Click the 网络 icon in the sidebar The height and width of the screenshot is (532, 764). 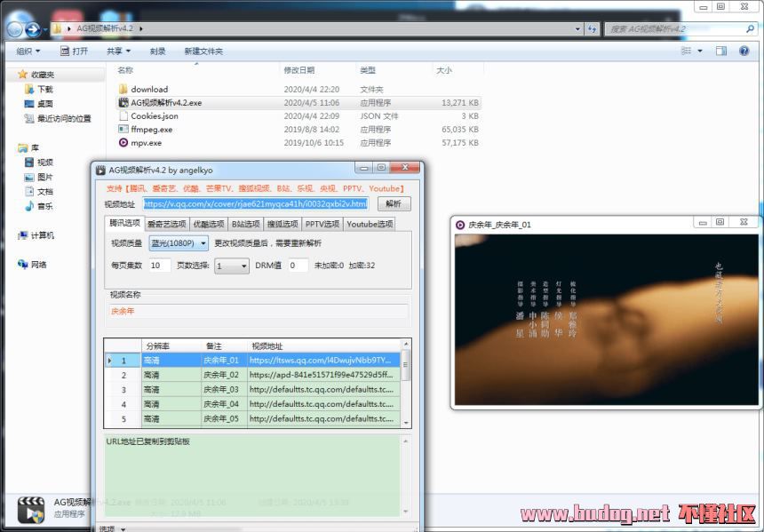coord(22,265)
